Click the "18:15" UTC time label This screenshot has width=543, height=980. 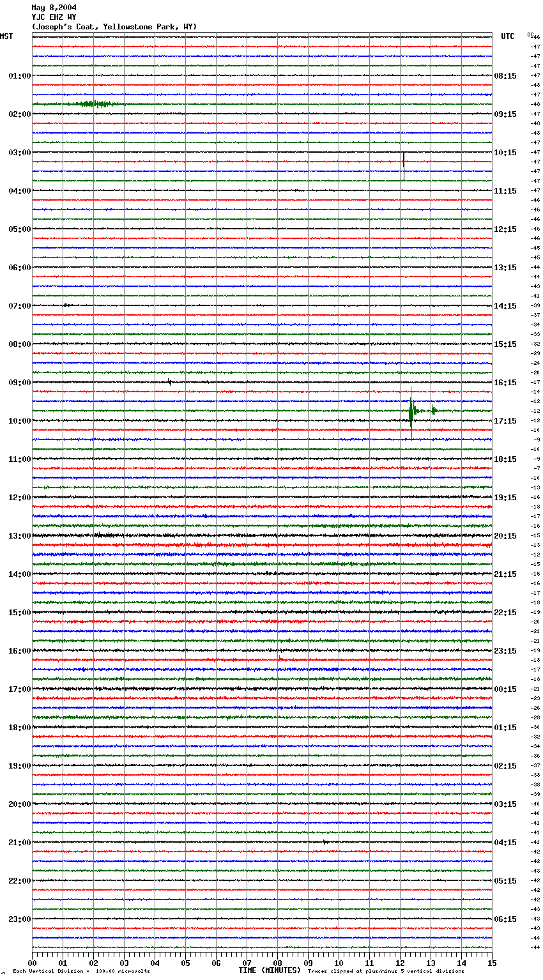[x=505, y=459]
